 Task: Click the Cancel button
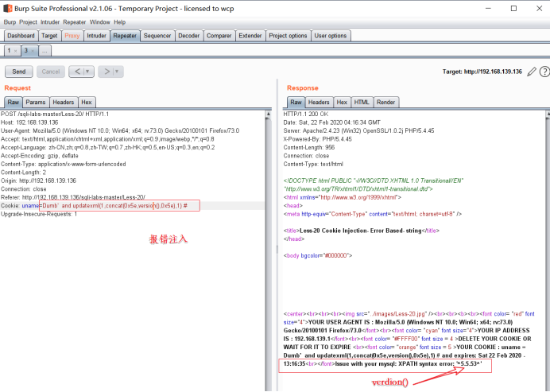[x=51, y=72]
